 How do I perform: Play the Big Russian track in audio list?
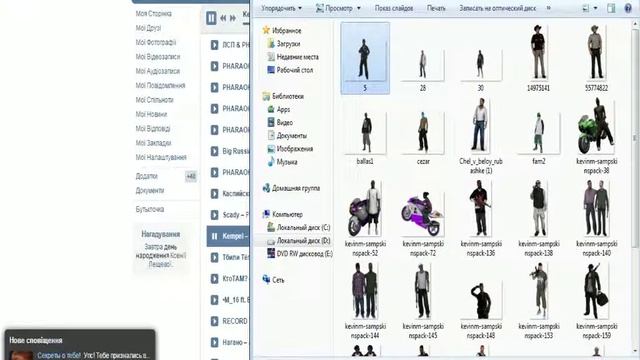coord(215,151)
